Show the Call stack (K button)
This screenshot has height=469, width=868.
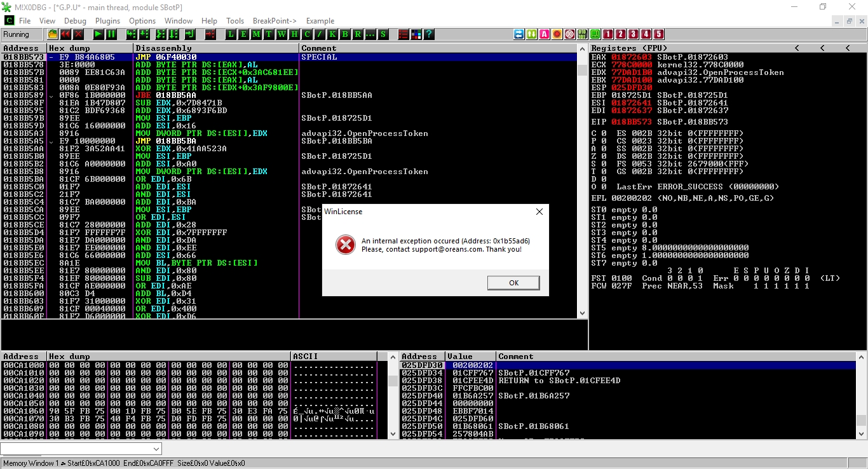pos(332,34)
